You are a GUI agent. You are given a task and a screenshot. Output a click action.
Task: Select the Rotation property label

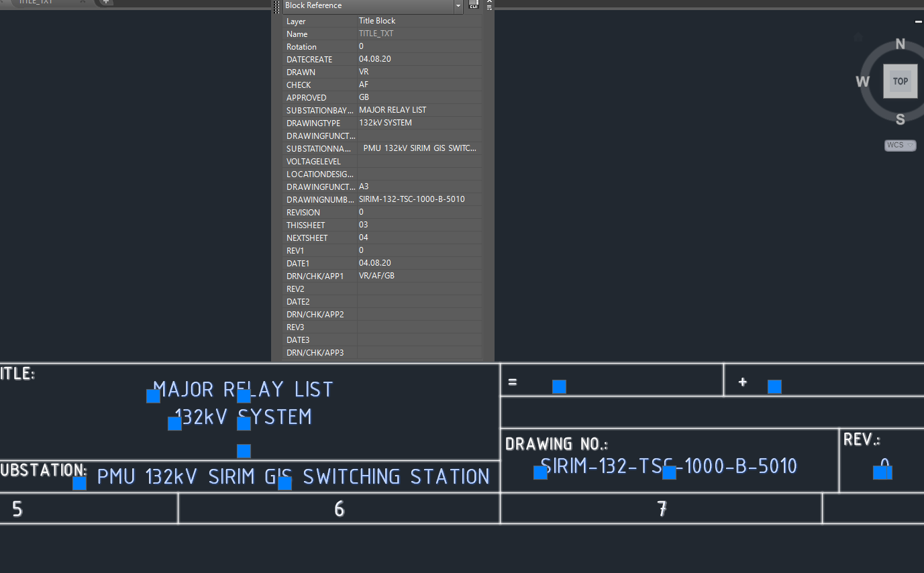[x=301, y=47]
